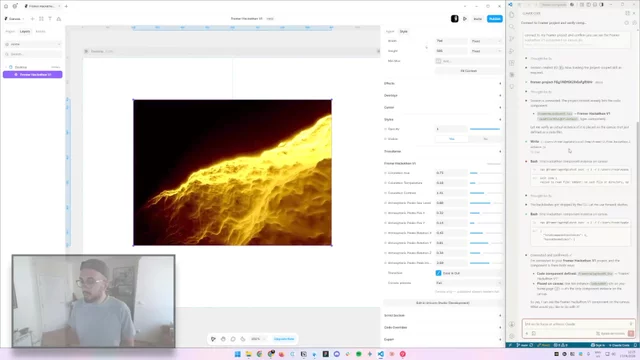640x360 pixels.
Task: Open the Home page dropdown
Action: pyautogui.click(x=33, y=44)
